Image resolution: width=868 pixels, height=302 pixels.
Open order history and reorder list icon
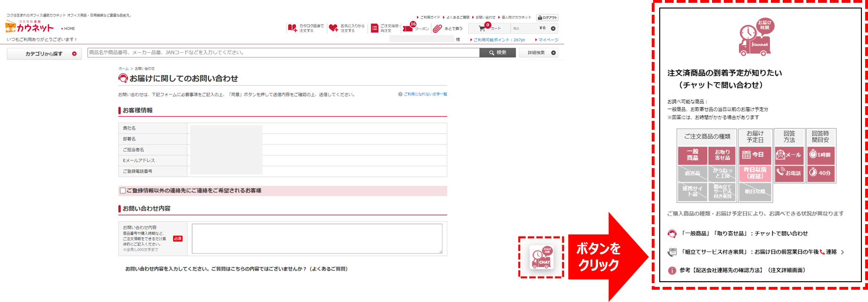click(375, 28)
